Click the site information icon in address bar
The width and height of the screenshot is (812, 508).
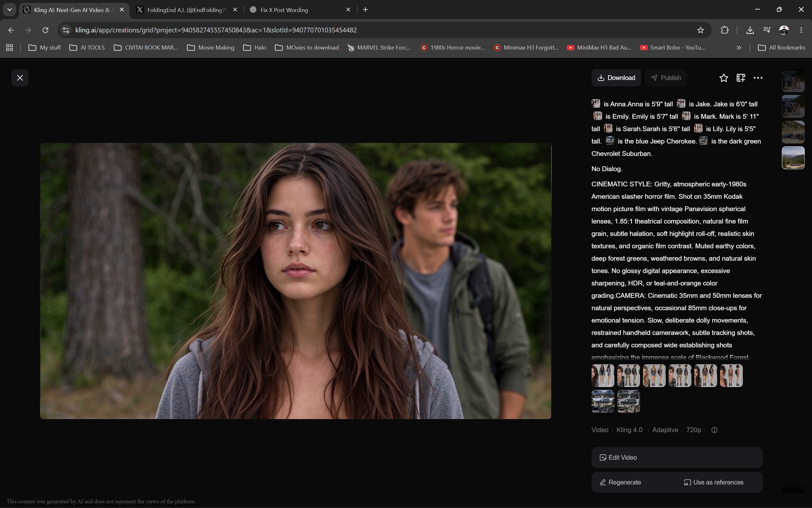coord(66,30)
